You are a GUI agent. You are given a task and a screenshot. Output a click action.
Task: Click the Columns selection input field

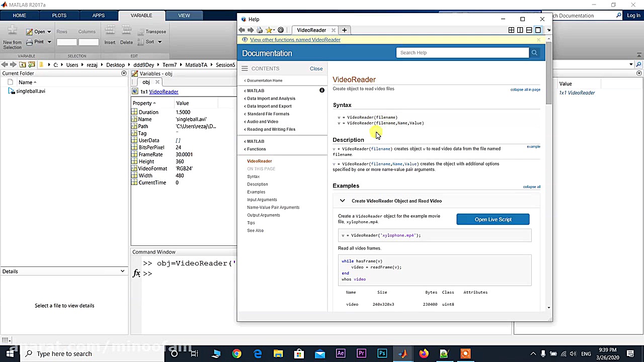click(x=89, y=42)
